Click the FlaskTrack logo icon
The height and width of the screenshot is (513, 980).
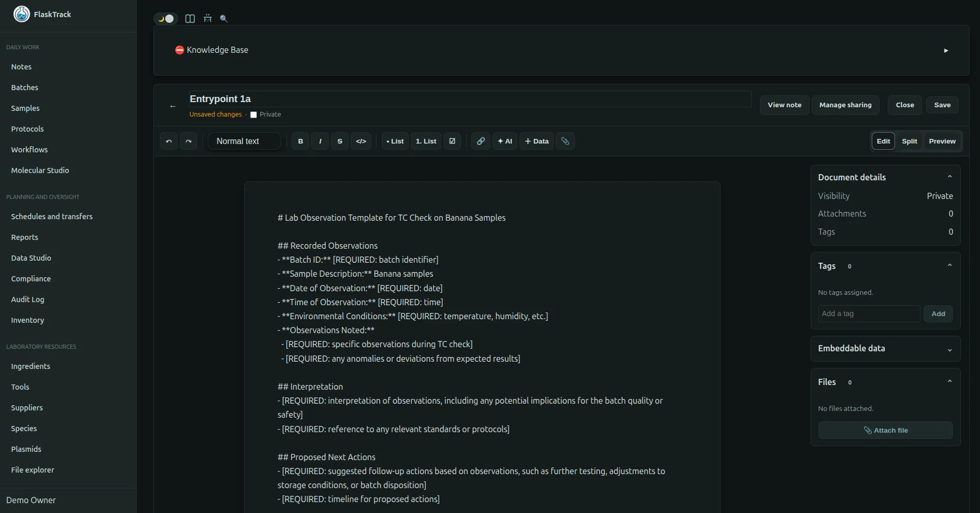coord(22,14)
